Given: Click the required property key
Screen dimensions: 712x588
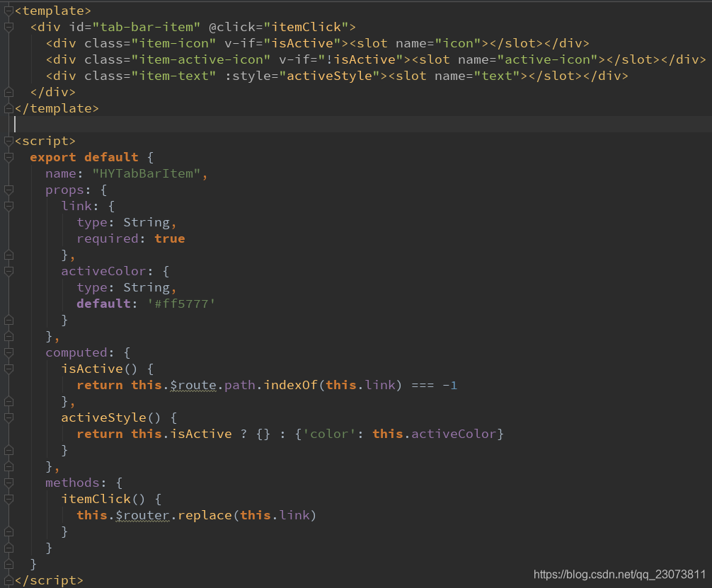Looking at the screenshot, I should (x=108, y=239).
